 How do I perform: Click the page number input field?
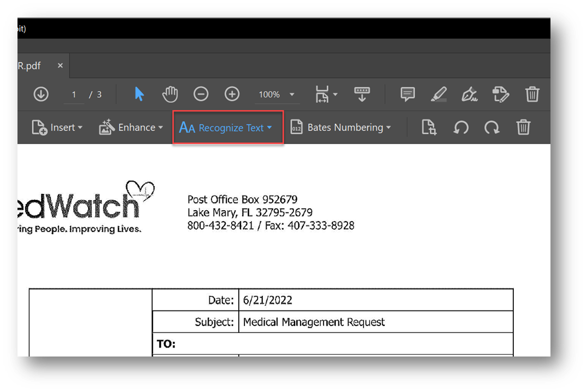click(74, 94)
